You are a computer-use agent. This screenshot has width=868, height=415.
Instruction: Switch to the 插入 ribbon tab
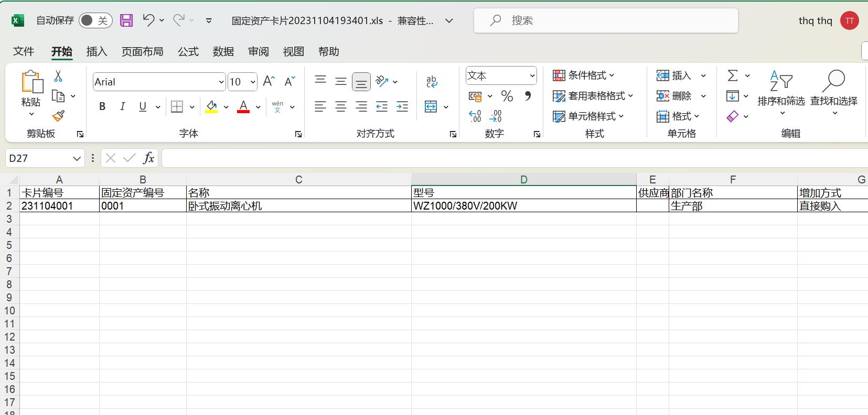pos(97,51)
